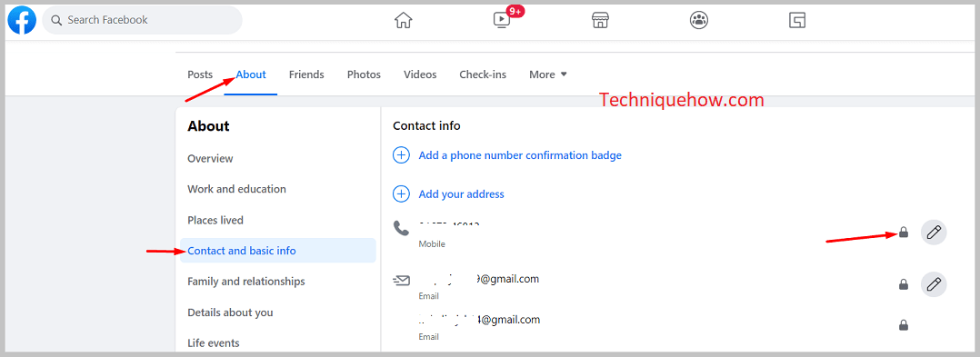
Task: Select Overview in About sidebar
Action: (x=210, y=159)
